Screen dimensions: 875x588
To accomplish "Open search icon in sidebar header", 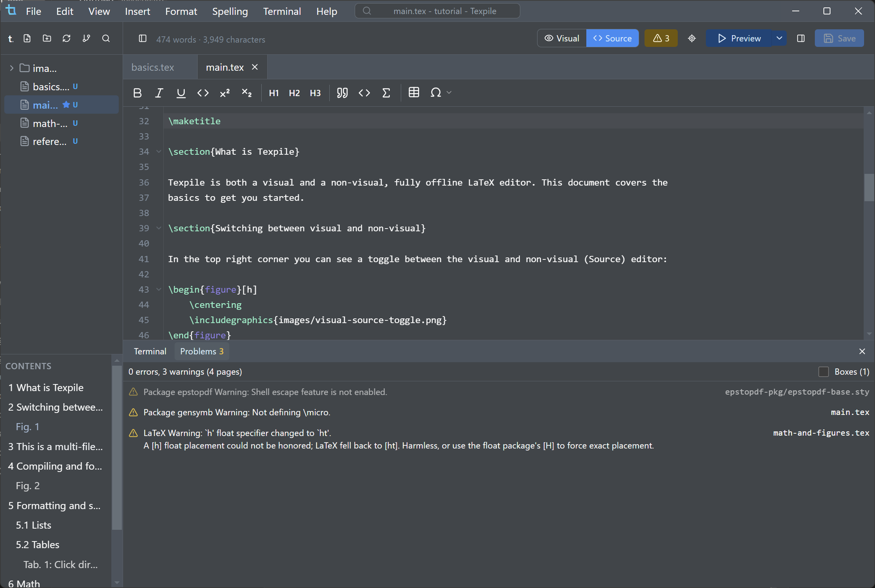I will 106,38.
